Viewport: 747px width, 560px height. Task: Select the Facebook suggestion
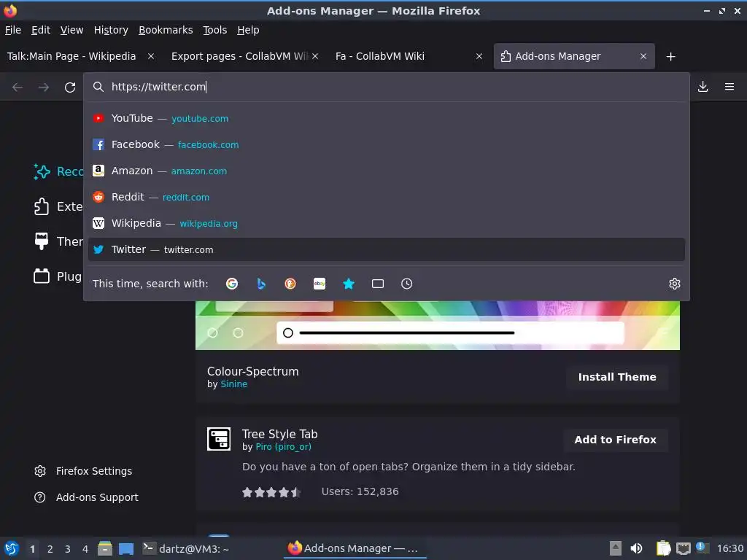[x=387, y=145]
